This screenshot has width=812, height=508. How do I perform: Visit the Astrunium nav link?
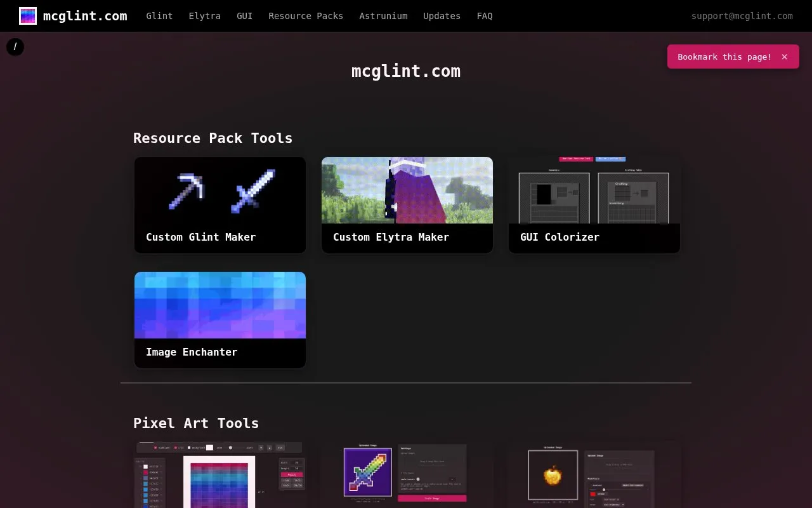pos(383,16)
